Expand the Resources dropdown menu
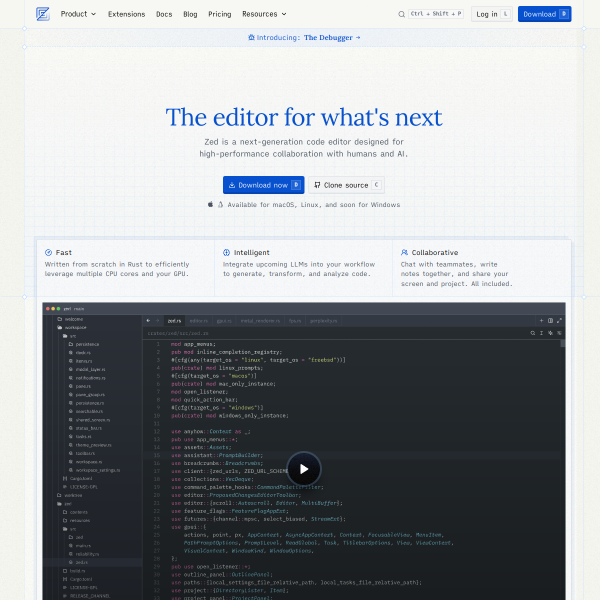Screen dimensions: 600x600 pos(264,14)
